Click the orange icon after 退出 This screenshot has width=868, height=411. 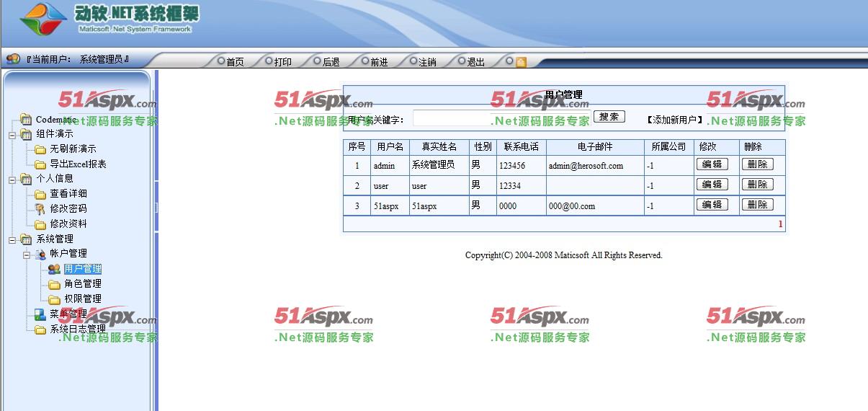point(521,62)
